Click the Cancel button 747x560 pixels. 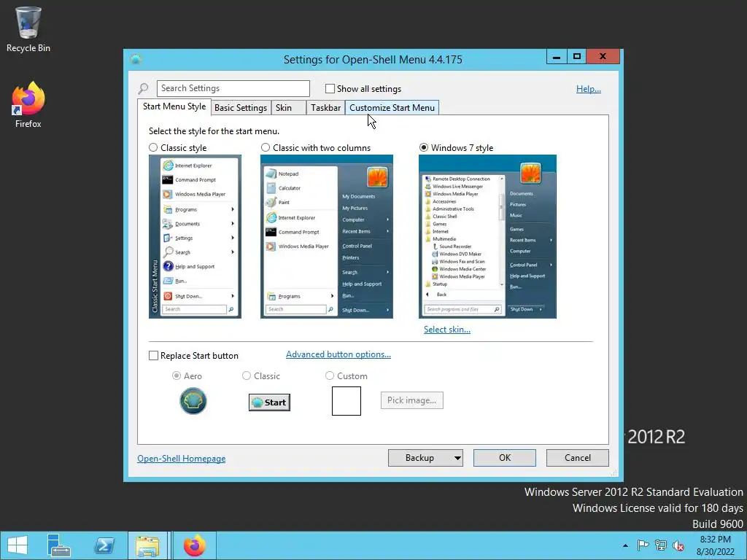click(578, 458)
